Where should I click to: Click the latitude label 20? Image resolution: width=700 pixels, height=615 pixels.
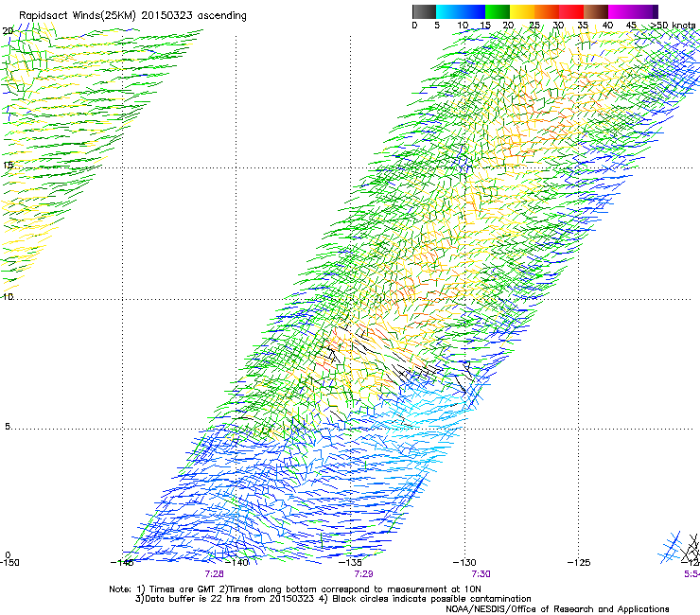8,31
